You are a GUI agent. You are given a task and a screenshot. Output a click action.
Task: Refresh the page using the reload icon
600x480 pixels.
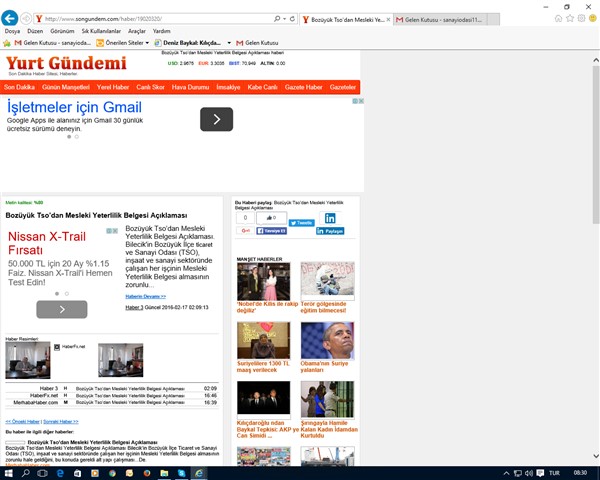coord(292,19)
